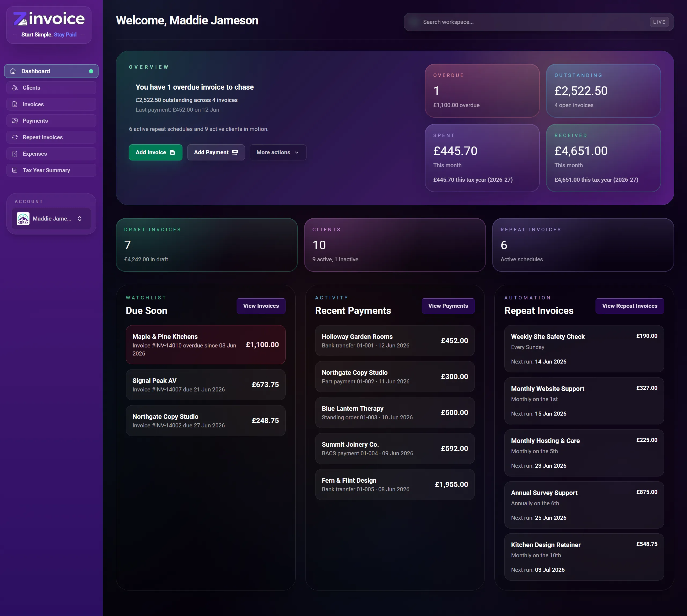Click the Expenses receipt icon
Image resolution: width=687 pixels, height=616 pixels.
click(15, 154)
